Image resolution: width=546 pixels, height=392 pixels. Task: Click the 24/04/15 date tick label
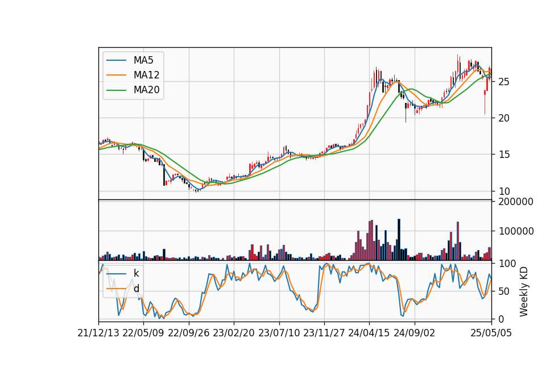pos(369,333)
